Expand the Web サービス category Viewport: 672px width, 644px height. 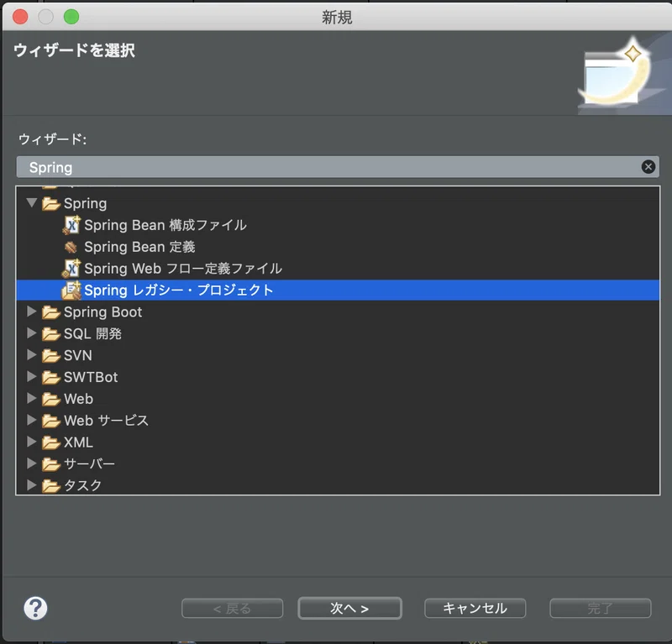click(x=31, y=420)
